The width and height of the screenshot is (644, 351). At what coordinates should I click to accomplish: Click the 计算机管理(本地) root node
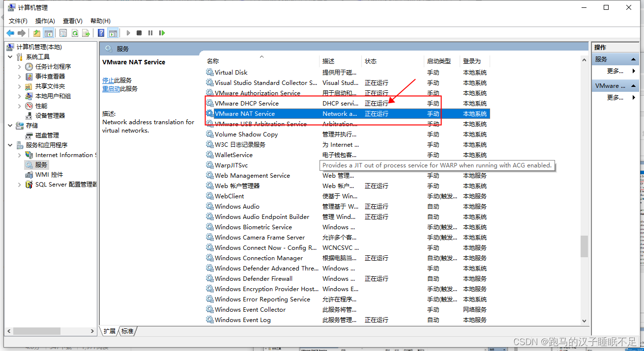pyautogui.click(x=39, y=47)
